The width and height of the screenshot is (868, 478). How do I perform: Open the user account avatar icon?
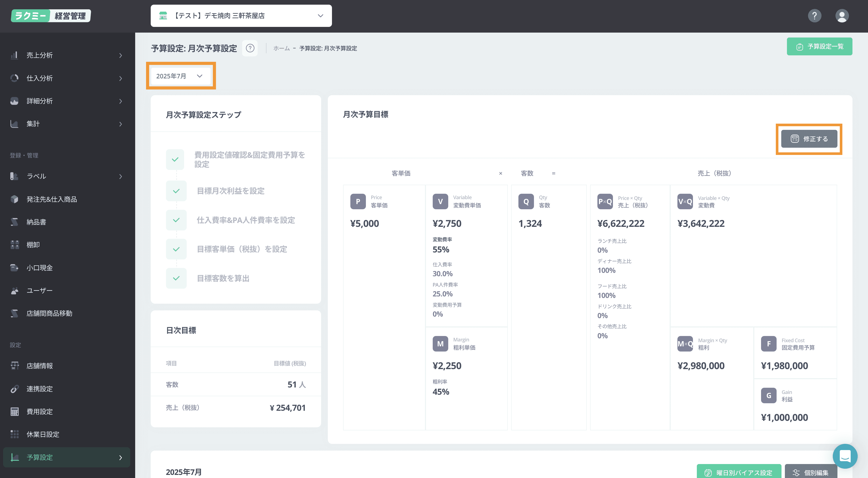point(842,16)
